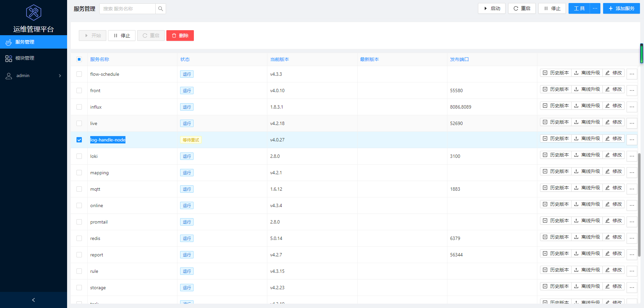Open 历史版本 for live service
Image resolution: width=644 pixels, height=308 pixels.
556,122
